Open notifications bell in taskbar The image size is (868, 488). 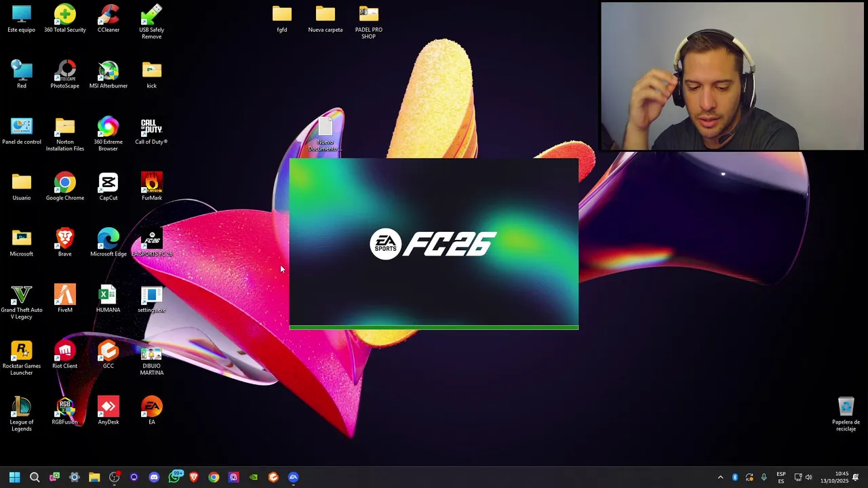point(856,477)
